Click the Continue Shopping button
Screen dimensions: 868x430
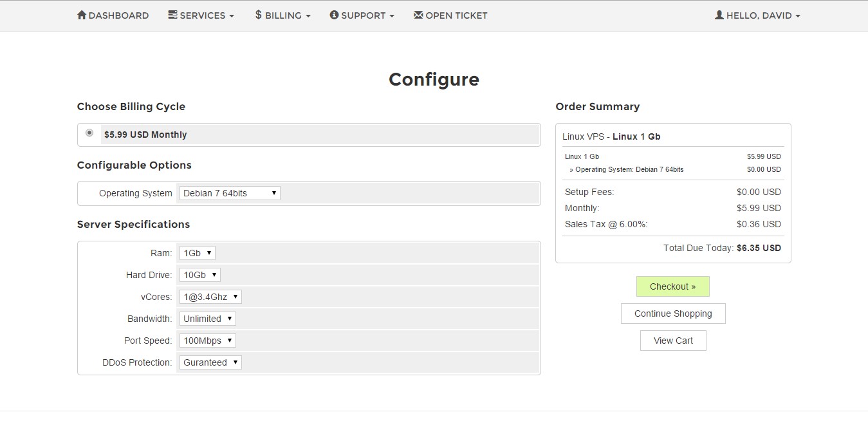pos(673,313)
